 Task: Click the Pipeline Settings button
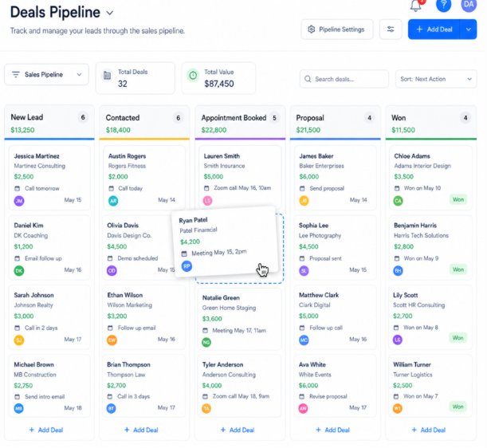(x=336, y=29)
